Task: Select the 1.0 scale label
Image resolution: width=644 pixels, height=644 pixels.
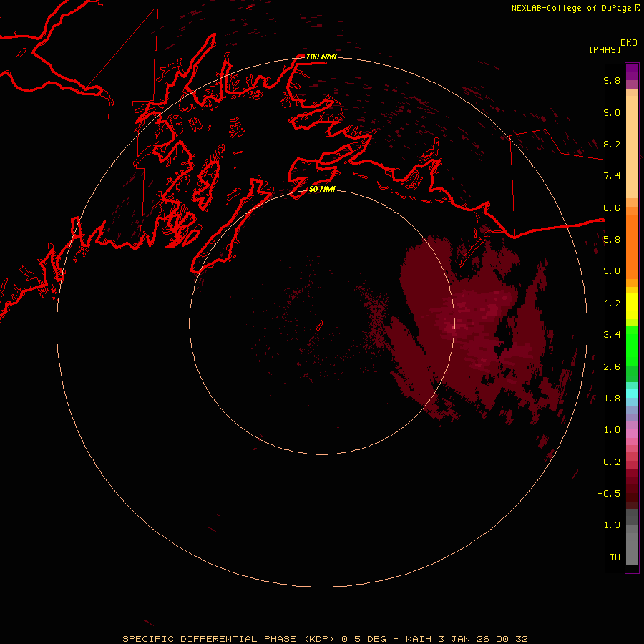Action: (612, 430)
